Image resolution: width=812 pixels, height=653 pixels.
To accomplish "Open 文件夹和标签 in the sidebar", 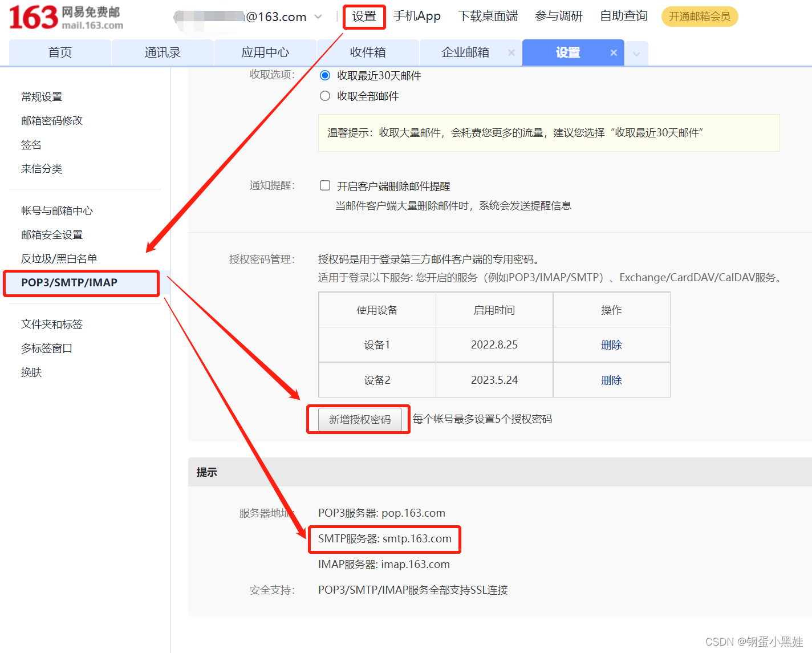I will click(x=52, y=325).
